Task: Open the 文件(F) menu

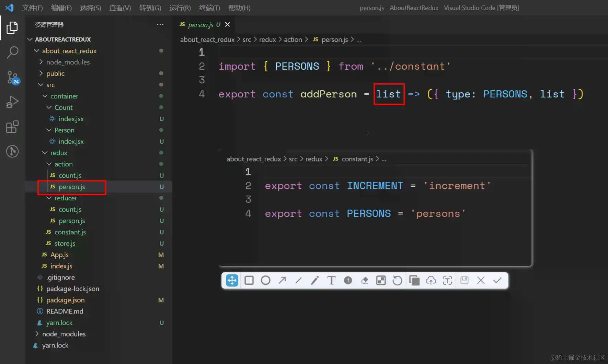Action: pyautogui.click(x=32, y=8)
